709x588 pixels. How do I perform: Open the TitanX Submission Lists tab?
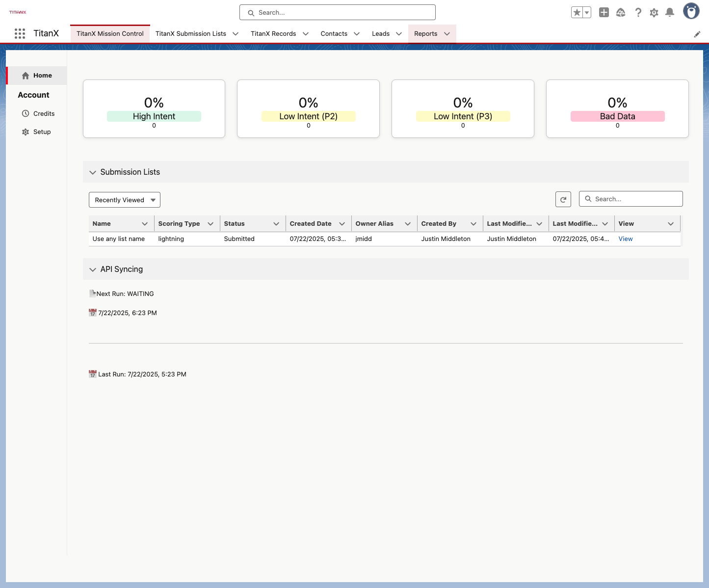click(191, 34)
